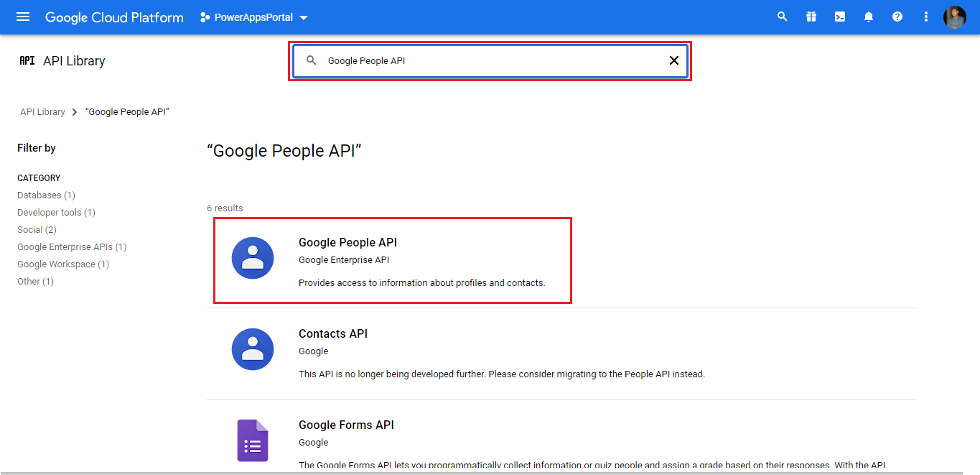Open the gift free trial icon
This screenshot has height=475, width=980.
click(811, 17)
